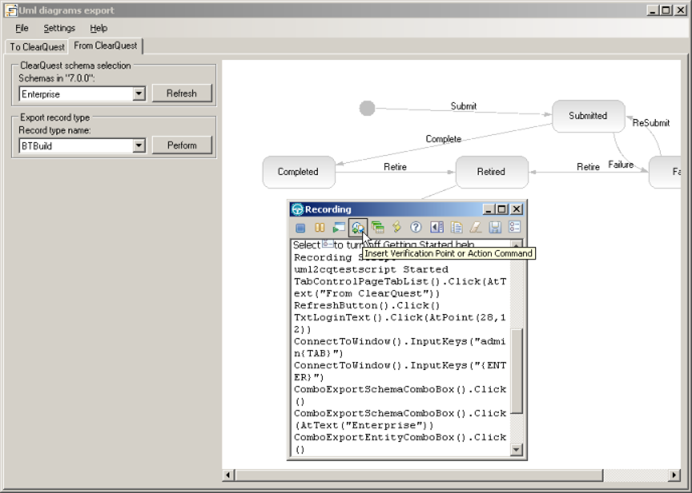Select the Submitted state node

[588, 116]
